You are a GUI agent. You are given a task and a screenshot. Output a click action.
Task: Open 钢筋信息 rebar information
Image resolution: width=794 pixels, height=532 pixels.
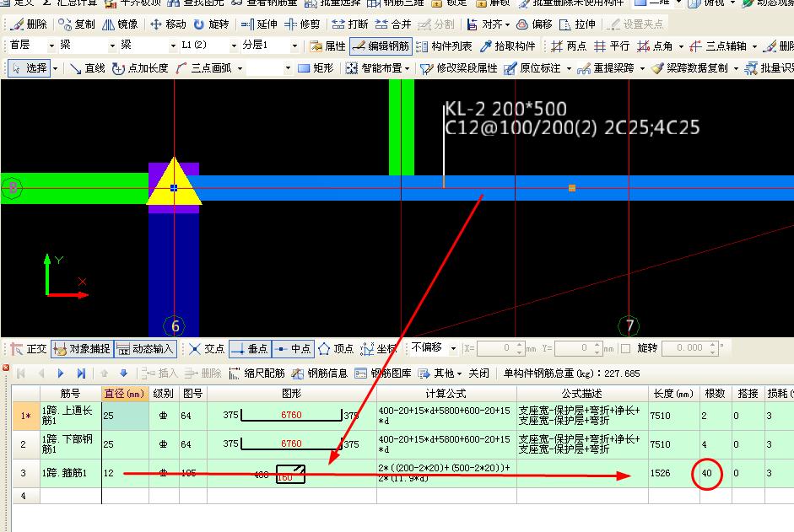(320, 373)
